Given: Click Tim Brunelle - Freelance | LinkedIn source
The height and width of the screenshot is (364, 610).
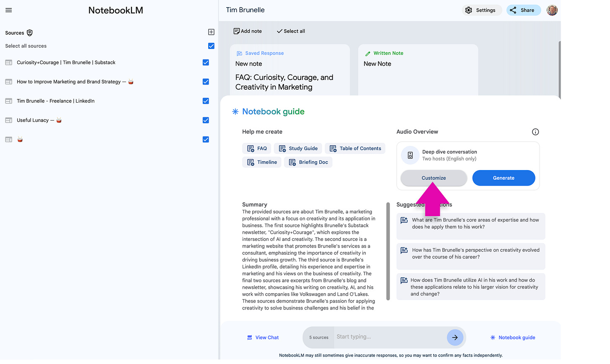Looking at the screenshot, I should coord(56,101).
